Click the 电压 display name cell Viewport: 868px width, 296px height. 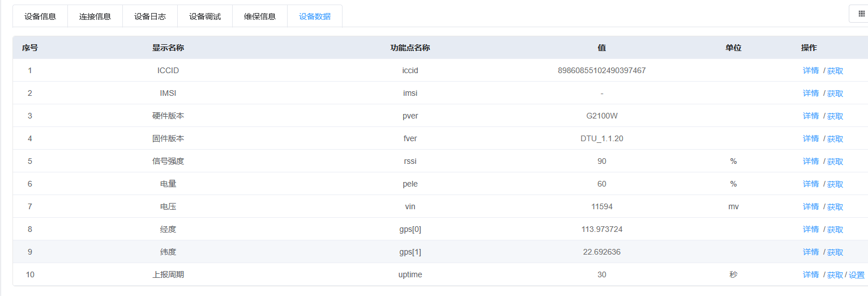pos(168,206)
